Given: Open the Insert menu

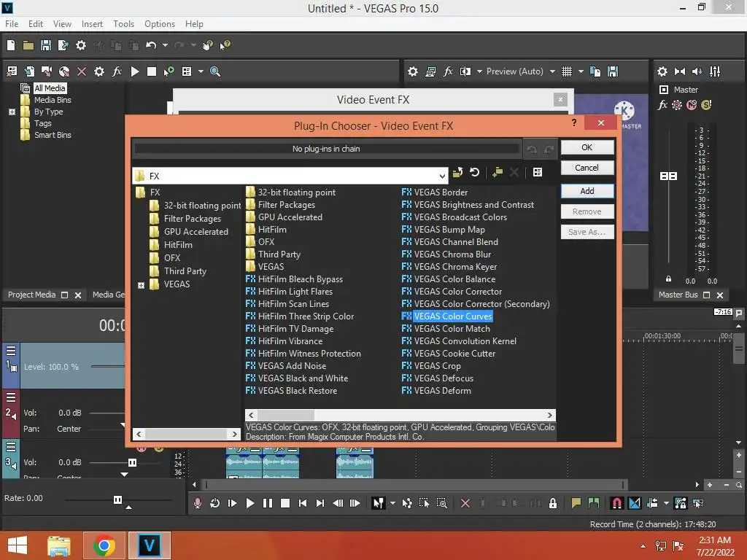Looking at the screenshot, I should [92, 24].
